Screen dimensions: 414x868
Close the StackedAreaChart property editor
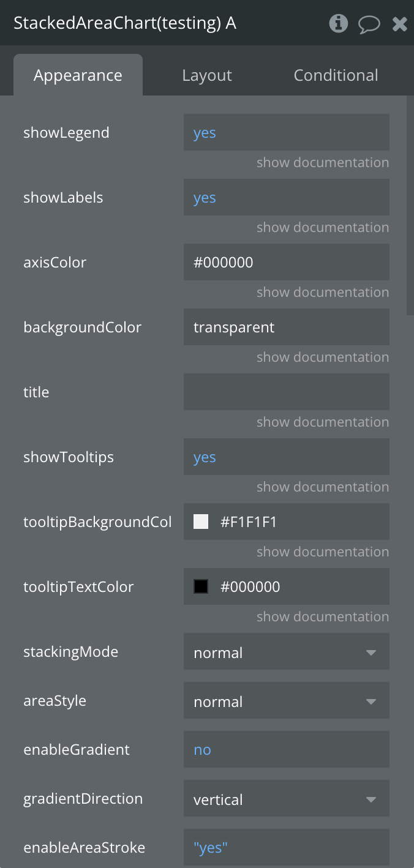coord(400,24)
